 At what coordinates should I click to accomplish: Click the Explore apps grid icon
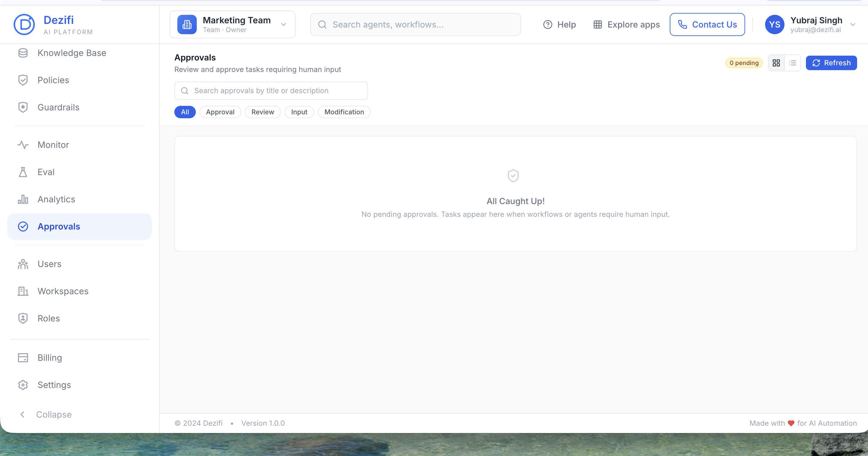[x=597, y=24]
